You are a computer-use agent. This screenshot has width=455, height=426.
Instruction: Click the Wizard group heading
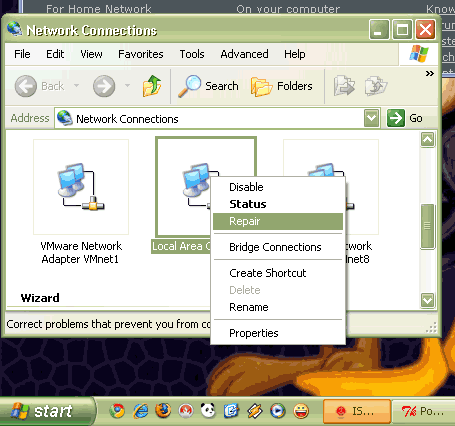click(40, 298)
